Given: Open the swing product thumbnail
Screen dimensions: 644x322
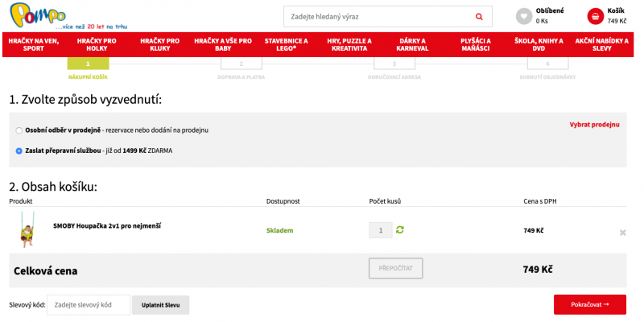Looking at the screenshot, I should coord(27,229).
